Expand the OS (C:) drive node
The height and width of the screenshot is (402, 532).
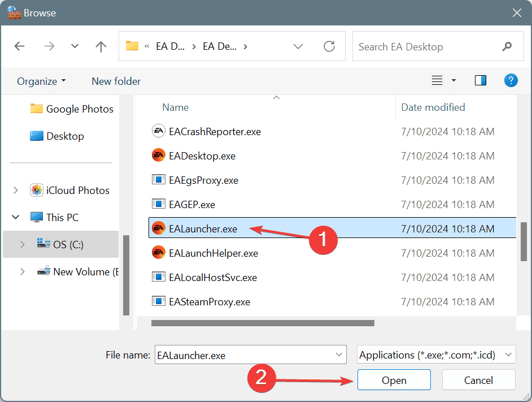(x=23, y=244)
